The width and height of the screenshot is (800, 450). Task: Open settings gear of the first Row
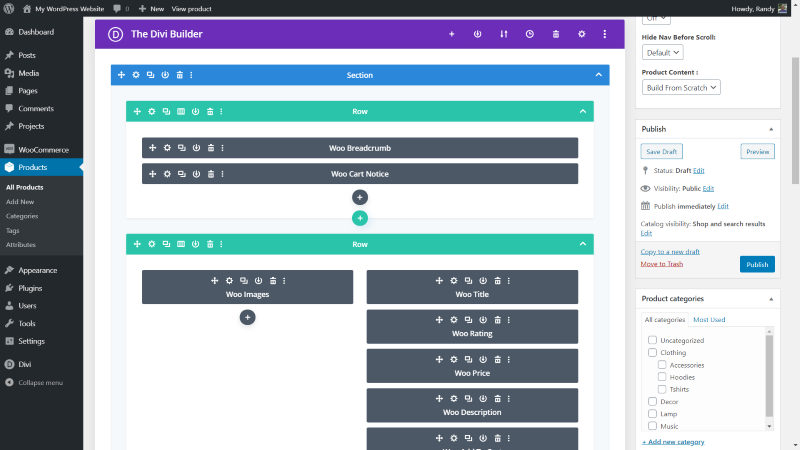[x=152, y=111]
